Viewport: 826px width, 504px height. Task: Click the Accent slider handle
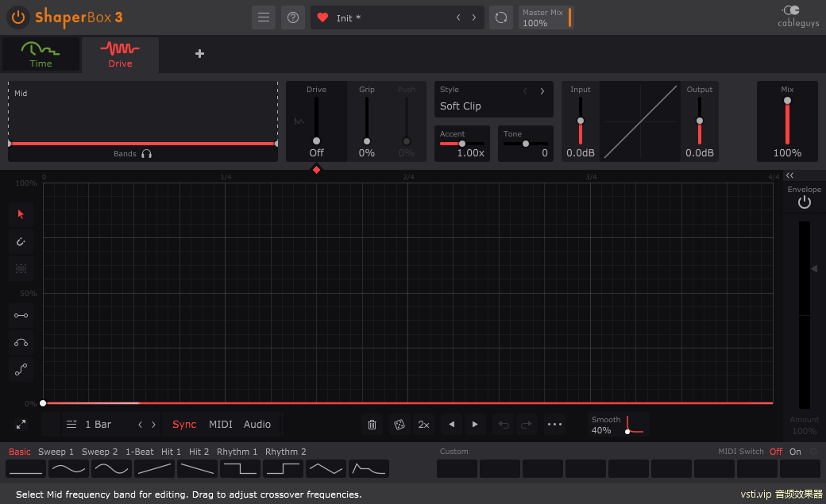click(x=462, y=144)
